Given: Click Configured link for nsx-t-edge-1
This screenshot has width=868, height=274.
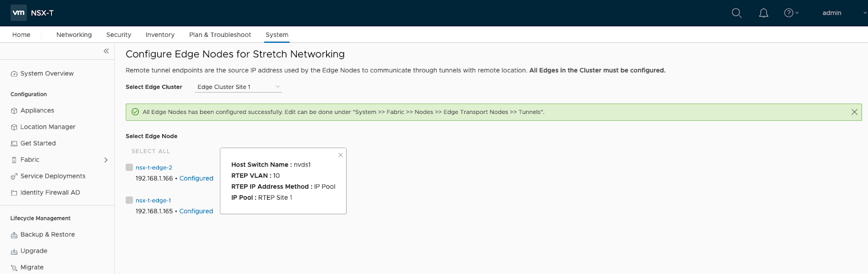Looking at the screenshot, I should point(196,212).
